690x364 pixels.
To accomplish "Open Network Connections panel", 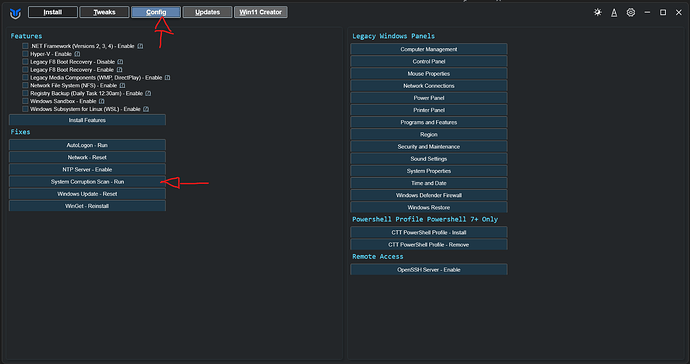I will pyautogui.click(x=429, y=86).
